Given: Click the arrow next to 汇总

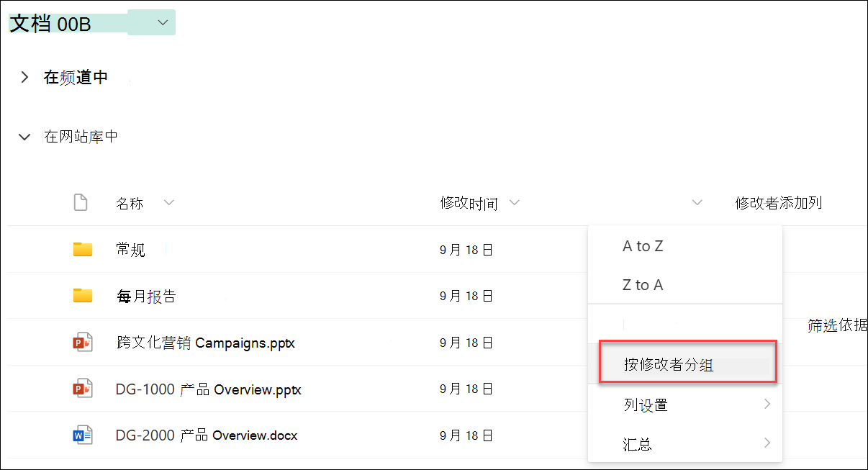Looking at the screenshot, I should (767, 443).
